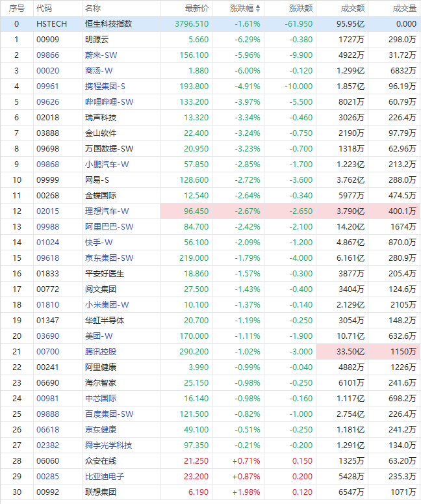Viewport: 421px width, 504px height.
Task: Click the +1.98% change cell
Action: pyautogui.click(x=246, y=492)
